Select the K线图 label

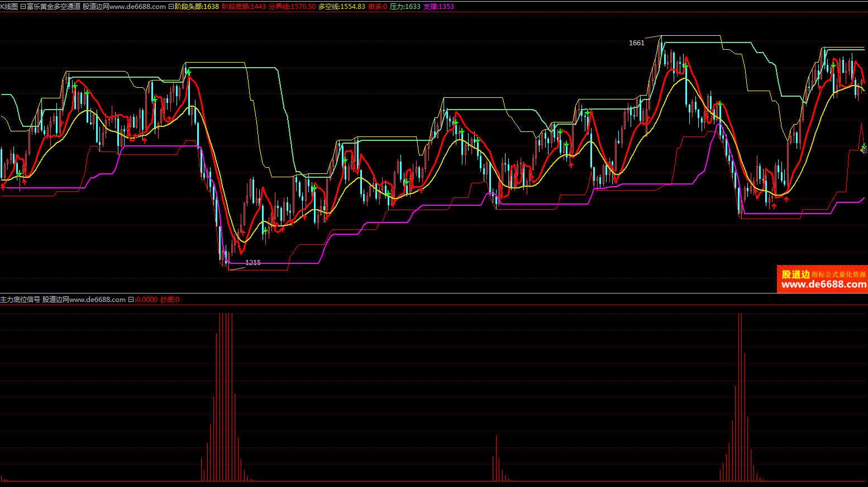pyautogui.click(x=9, y=7)
